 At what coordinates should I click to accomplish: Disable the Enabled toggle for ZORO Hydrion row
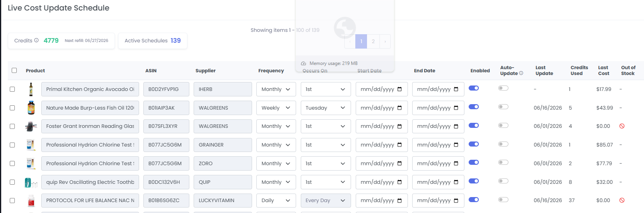coord(474,162)
